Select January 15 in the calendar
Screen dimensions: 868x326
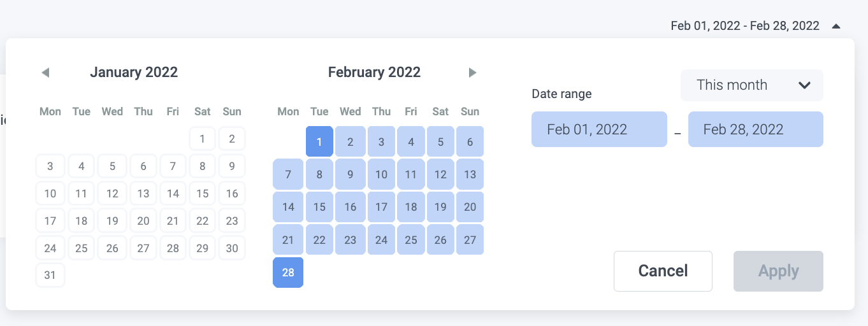click(x=203, y=194)
